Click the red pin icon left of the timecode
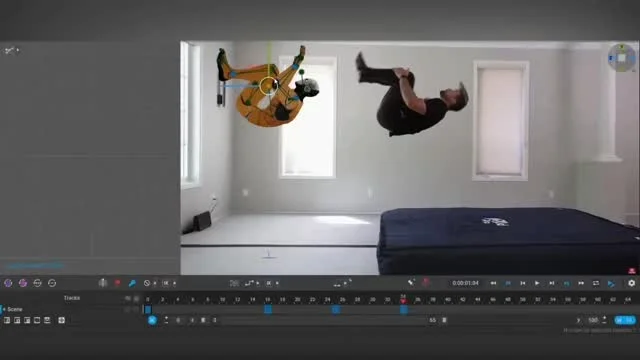Image resolution: width=640 pixels, height=360 pixels. pyautogui.click(x=426, y=282)
